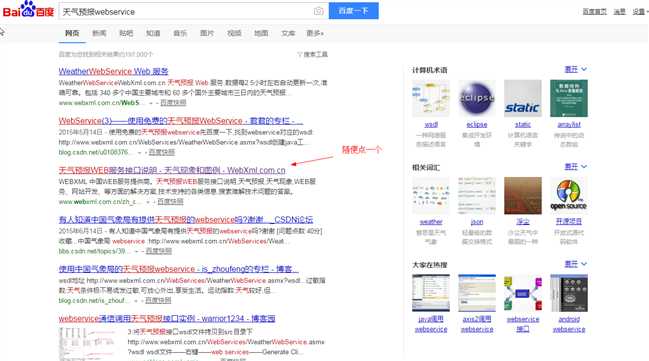This screenshot has height=361, width=649.
Task: Open the java调用 webservice hot search link
Action: pyautogui.click(x=431, y=324)
